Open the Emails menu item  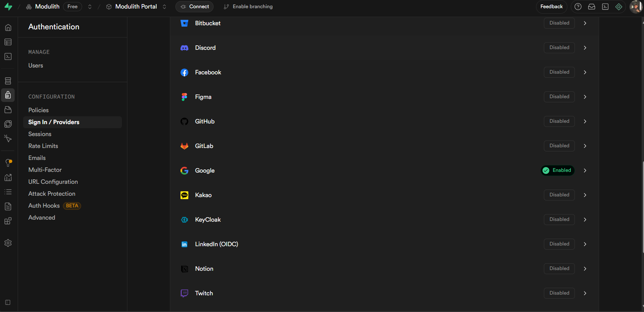pyautogui.click(x=37, y=158)
